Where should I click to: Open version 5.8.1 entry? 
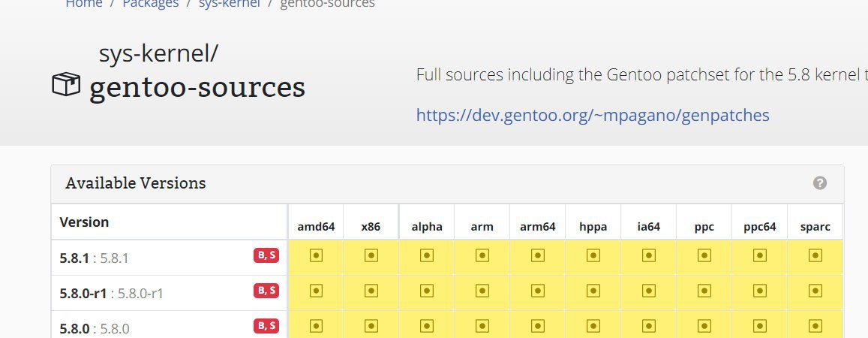74,258
